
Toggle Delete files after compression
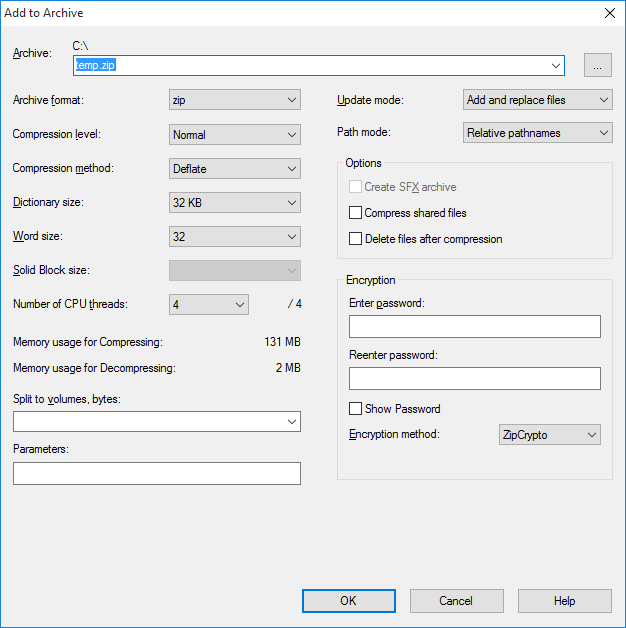[355, 239]
